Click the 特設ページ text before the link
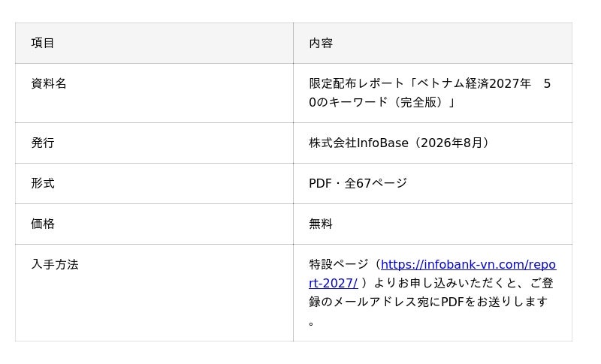This screenshot has height=364, width=601. tap(339, 264)
